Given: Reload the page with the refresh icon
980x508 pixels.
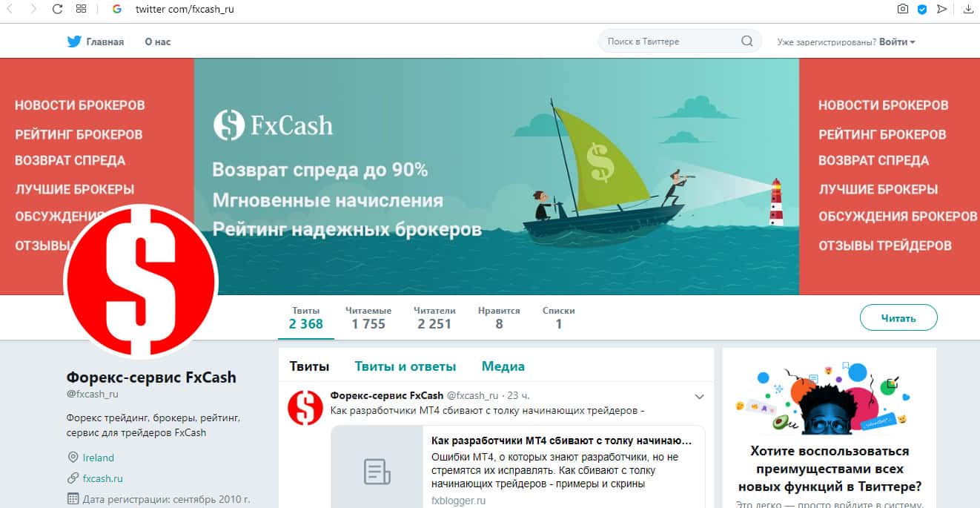Looking at the screenshot, I should 57,10.
